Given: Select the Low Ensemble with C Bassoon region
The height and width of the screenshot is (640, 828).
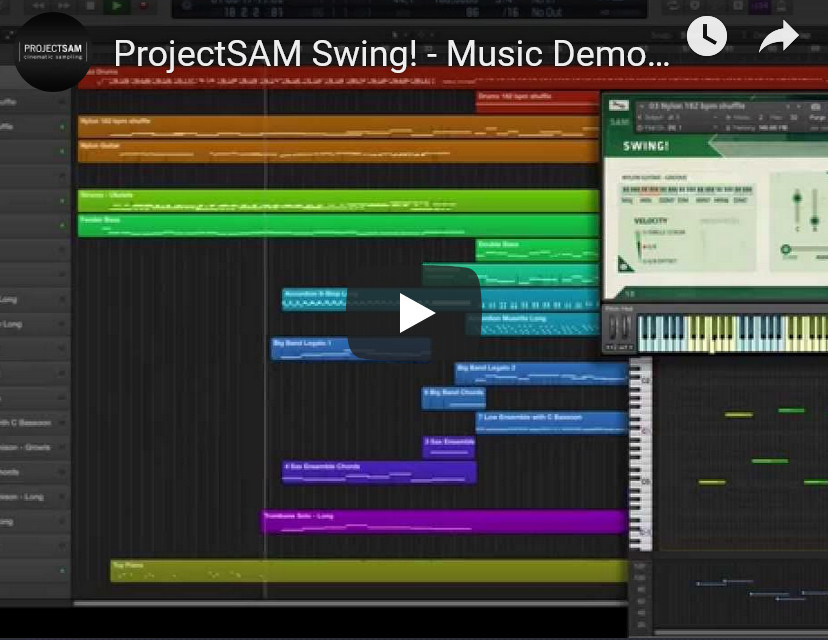Looking at the screenshot, I should point(552,422).
